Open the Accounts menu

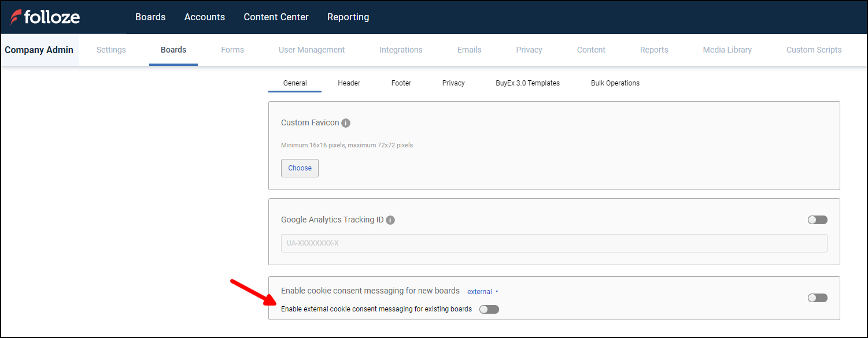tap(204, 17)
